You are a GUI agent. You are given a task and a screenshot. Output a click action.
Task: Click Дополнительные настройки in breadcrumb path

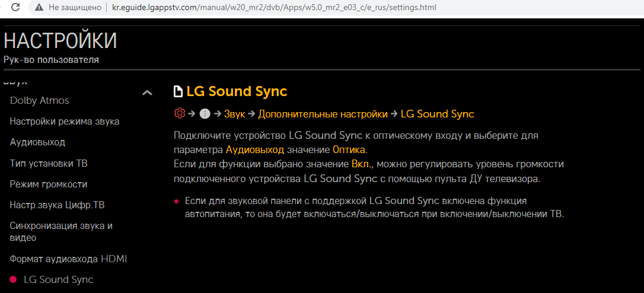323,114
